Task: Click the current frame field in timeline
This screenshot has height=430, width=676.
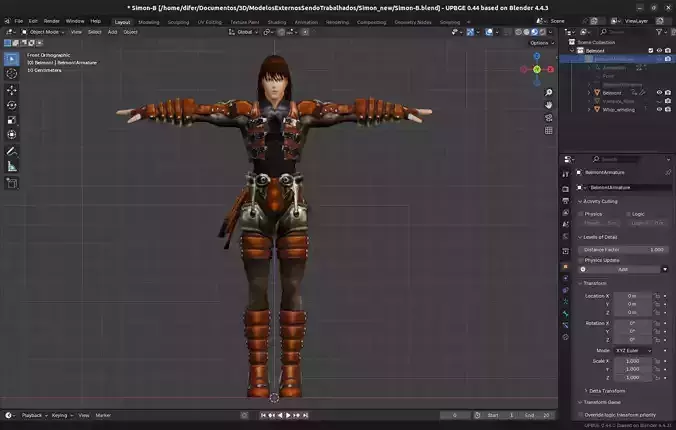Action: click(x=455, y=415)
